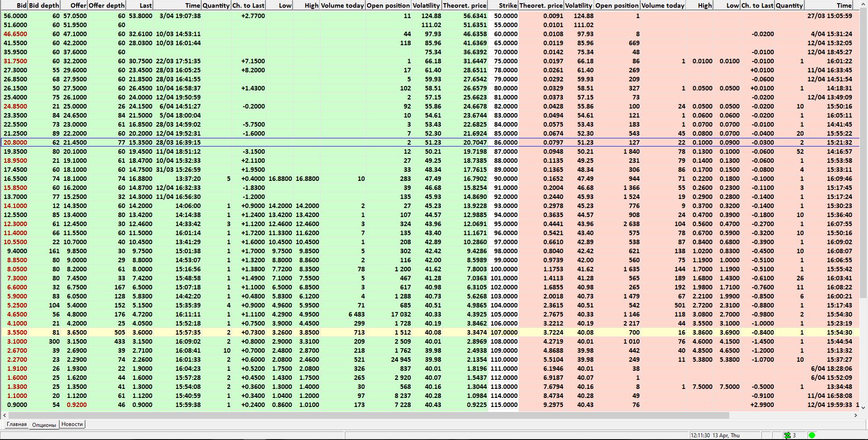Click the green call-side Theoret. price header
868x440 pixels.
[x=465, y=5]
